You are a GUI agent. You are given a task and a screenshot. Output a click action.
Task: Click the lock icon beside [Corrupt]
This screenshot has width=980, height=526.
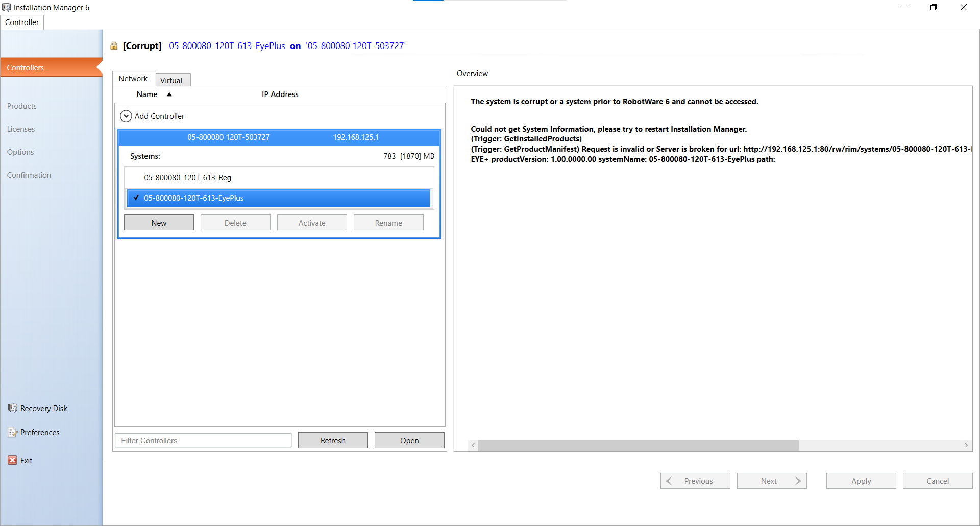(x=114, y=46)
